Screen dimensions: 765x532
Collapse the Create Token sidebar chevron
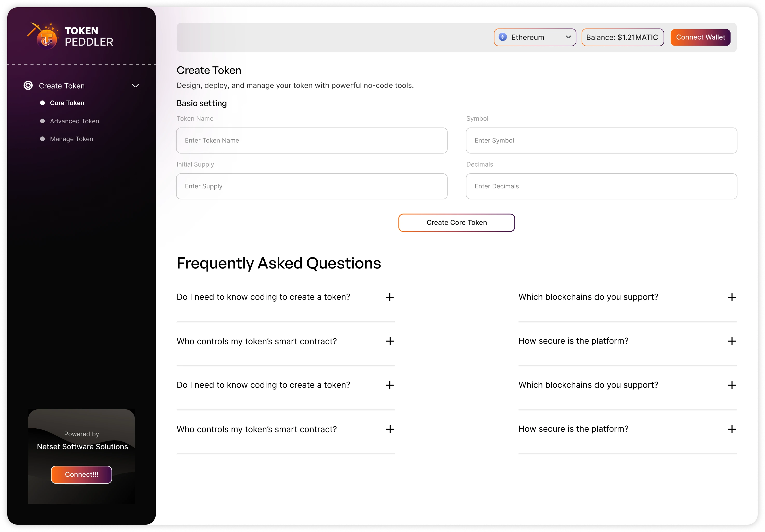(x=136, y=86)
